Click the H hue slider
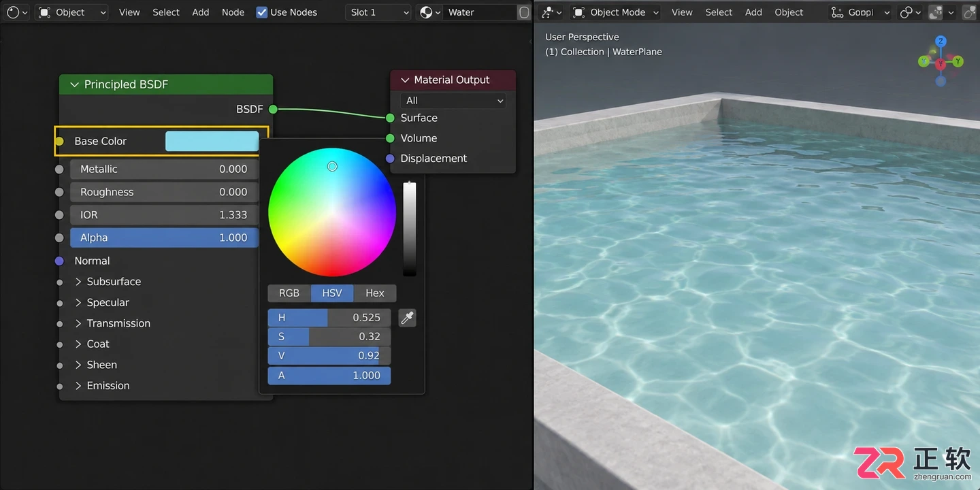The width and height of the screenshot is (980, 490). [x=329, y=318]
